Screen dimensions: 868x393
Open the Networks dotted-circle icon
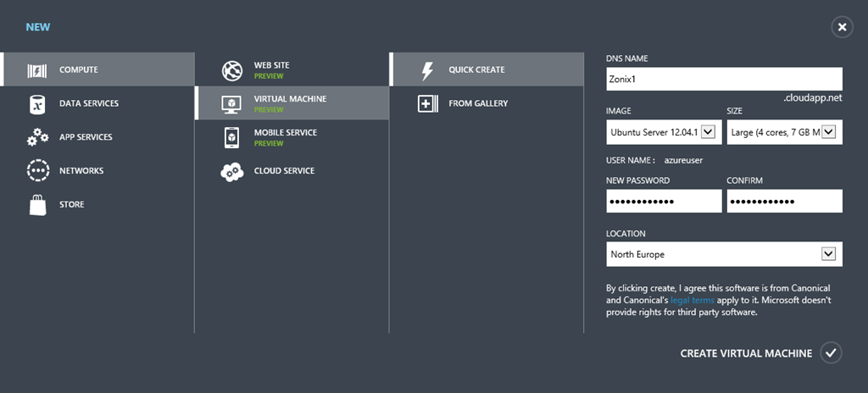tap(37, 170)
